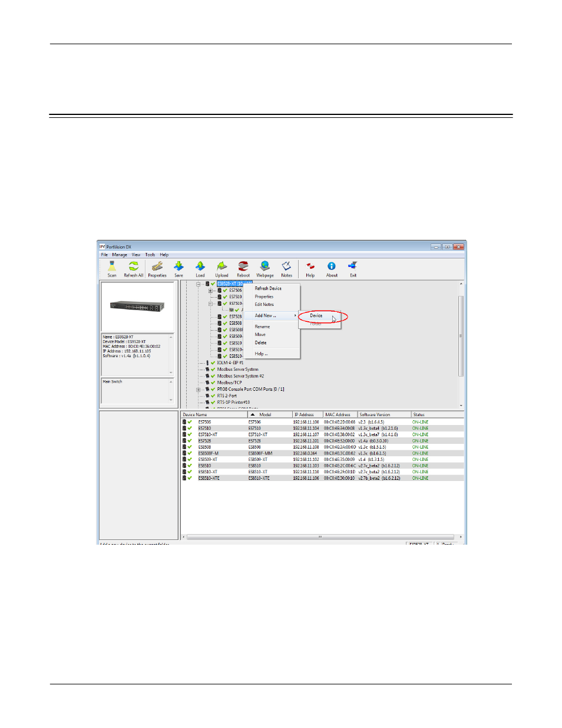Click the Notes toolbar icon
This screenshot has height=728, width=562.
pos(287,269)
